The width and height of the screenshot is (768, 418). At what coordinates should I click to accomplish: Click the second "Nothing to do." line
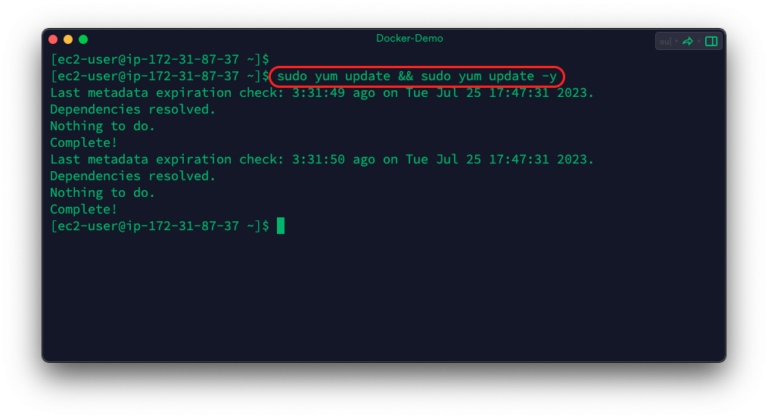[102, 193]
